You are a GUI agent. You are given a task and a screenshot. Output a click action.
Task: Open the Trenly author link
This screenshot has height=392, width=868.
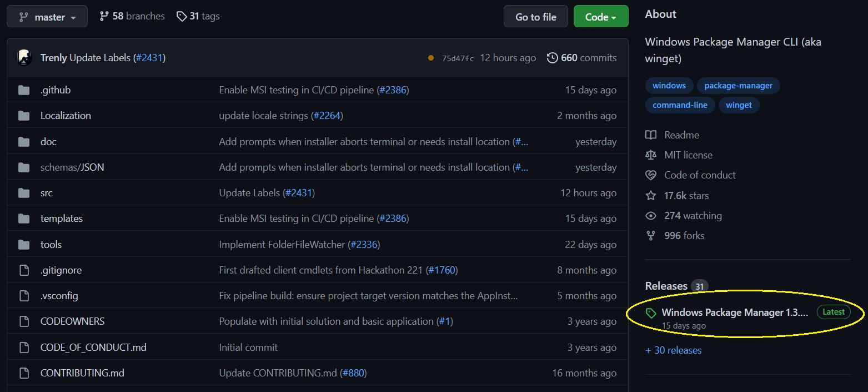pyautogui.click(x=54, y=58)
